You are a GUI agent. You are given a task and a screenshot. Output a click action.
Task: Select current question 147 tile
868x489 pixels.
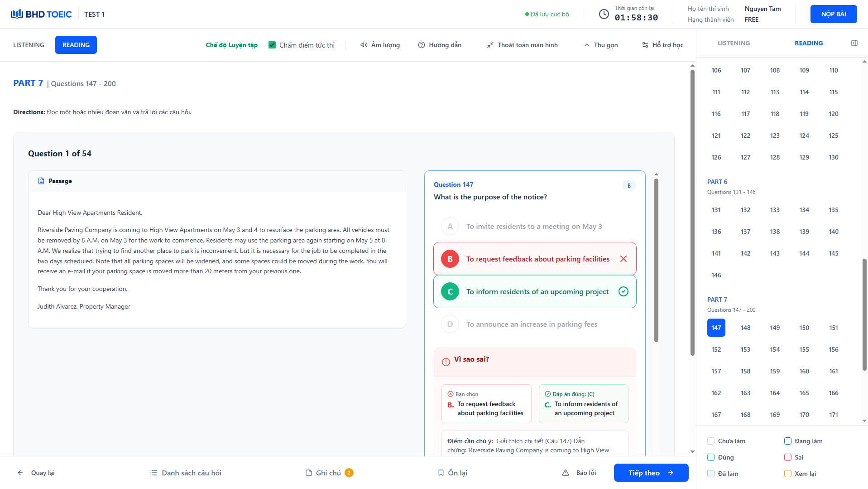click(716, 328)
